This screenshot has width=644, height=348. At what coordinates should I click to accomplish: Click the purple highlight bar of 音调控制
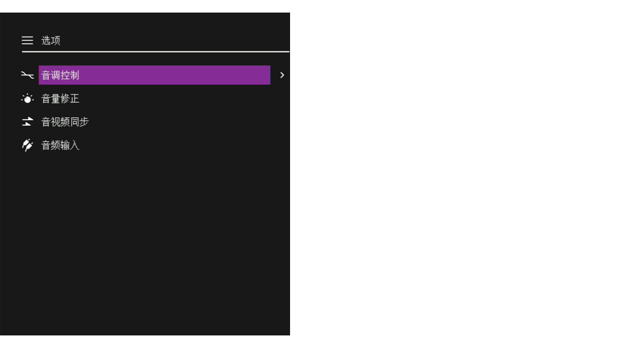tap(155, 75)
